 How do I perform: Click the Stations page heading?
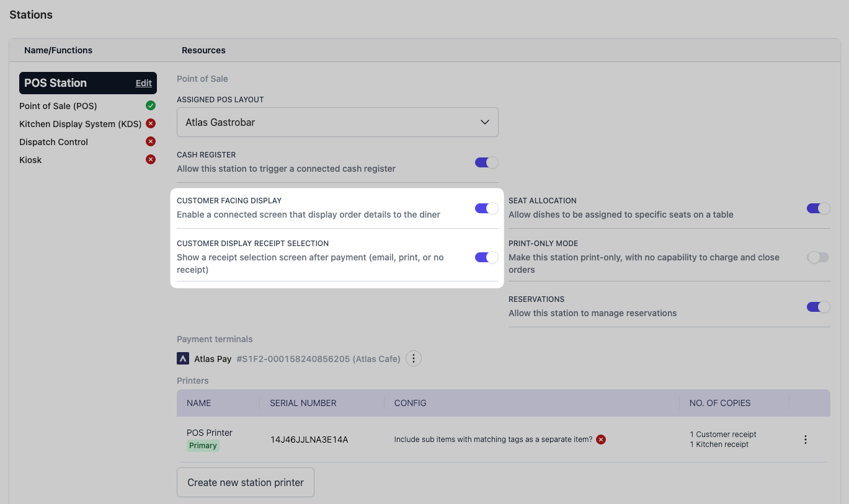(x=31, y=15)
